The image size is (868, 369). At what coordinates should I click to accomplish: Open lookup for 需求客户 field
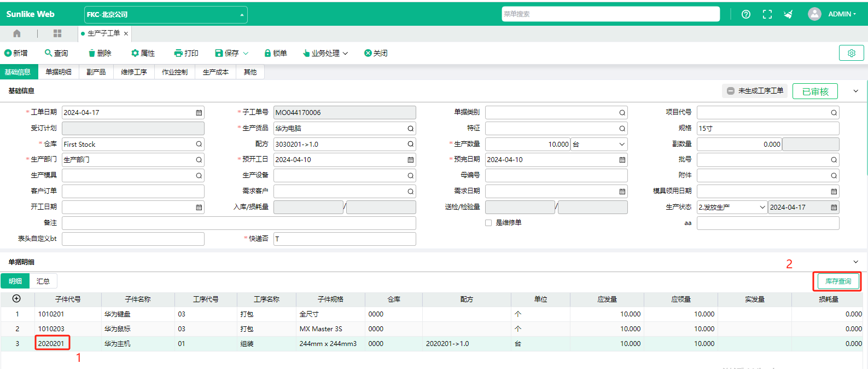pos(410,192)
